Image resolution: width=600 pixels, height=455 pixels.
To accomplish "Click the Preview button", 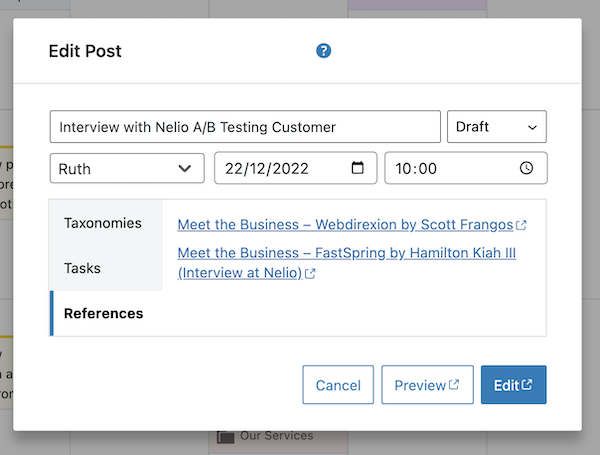I will click(x=427, y=385).
